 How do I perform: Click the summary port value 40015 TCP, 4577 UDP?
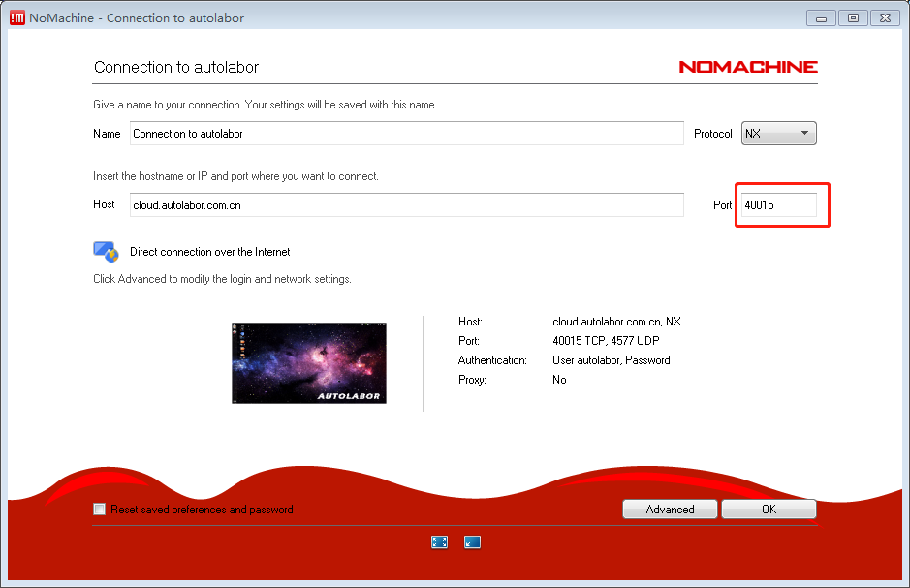pos(607,341)
